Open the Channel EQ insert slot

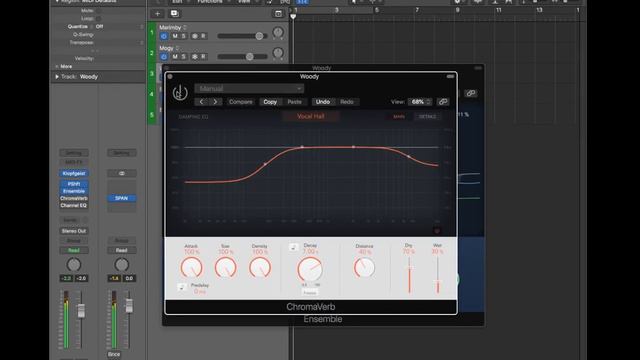74,205
